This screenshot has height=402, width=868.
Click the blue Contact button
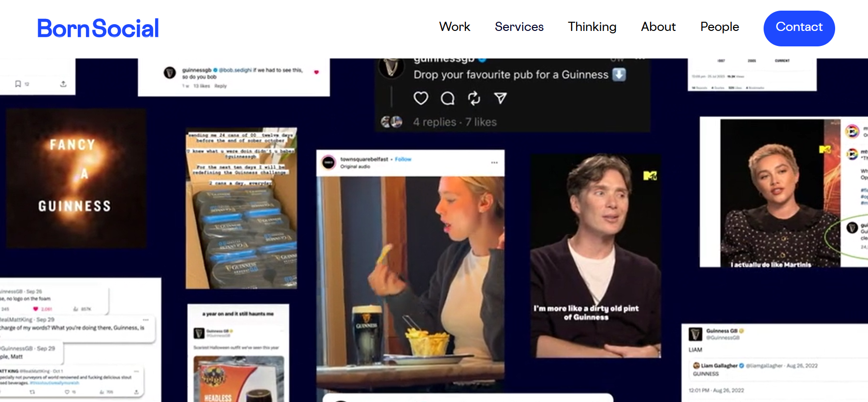(x=799, y=29)
